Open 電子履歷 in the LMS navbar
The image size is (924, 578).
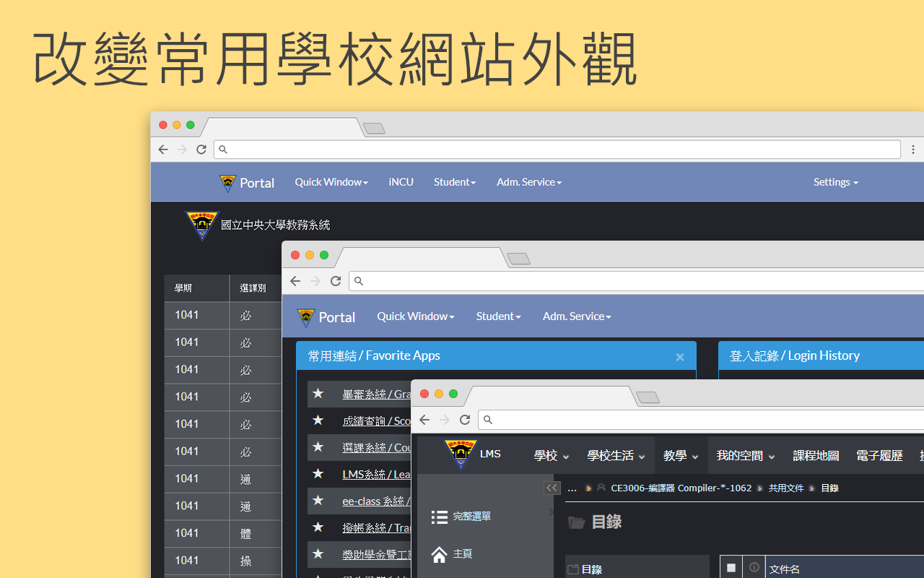coord(879,456)
